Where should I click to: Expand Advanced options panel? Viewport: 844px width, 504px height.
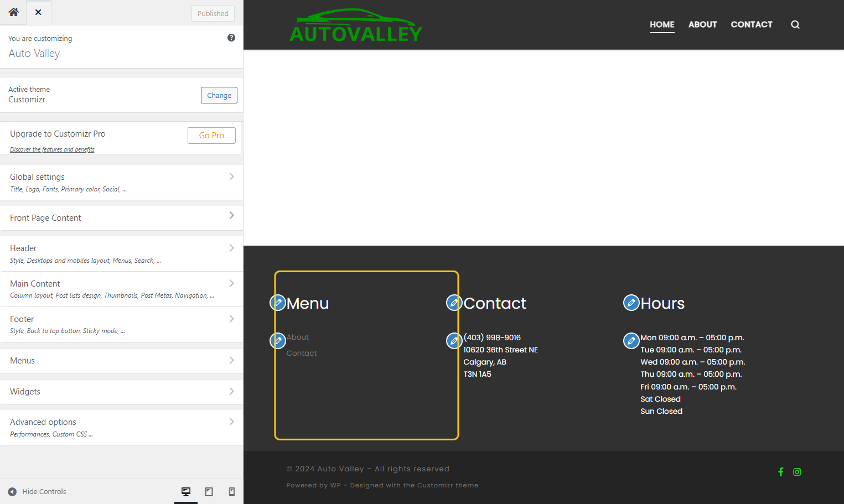[121, 427]
